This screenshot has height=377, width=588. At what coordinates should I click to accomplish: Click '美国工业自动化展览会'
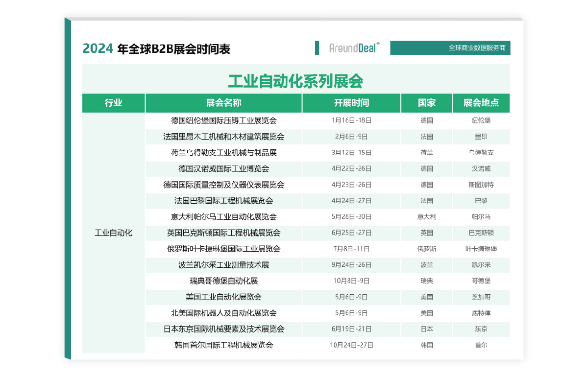click(224, 297)
